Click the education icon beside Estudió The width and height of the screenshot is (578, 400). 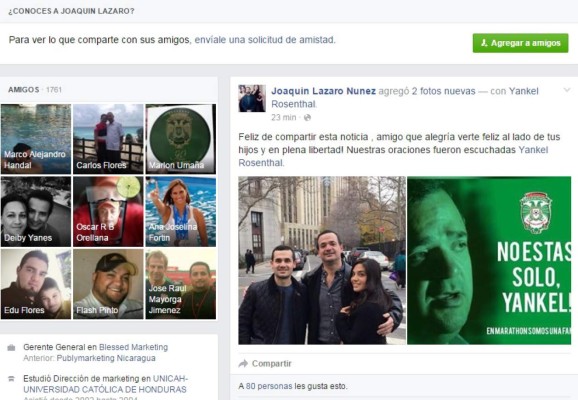coord(11,378)
